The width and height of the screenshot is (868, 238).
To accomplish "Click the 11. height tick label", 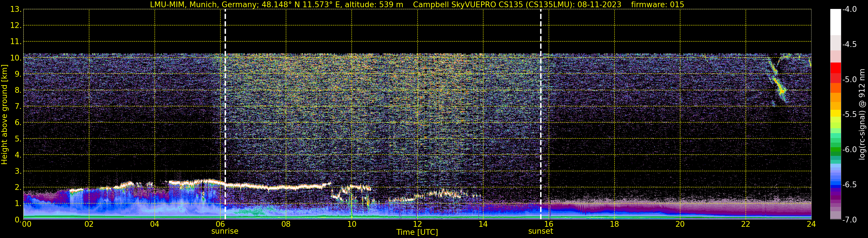I will tap(16, 42).
